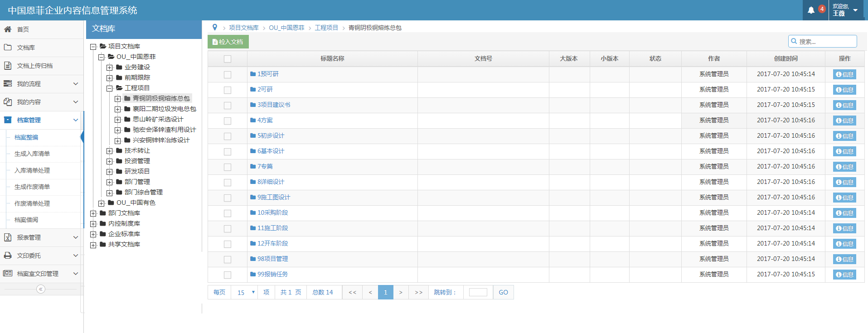Collapse the sidebar with the double-arrow icon
The width and height of the screenshot is (868, 333).
point(41,289)
